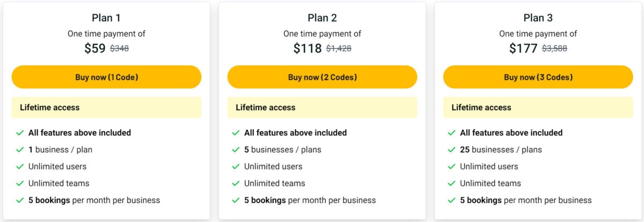
Task: Click checkmark beside Plan 1 'All features above included'
Action: 20,133
